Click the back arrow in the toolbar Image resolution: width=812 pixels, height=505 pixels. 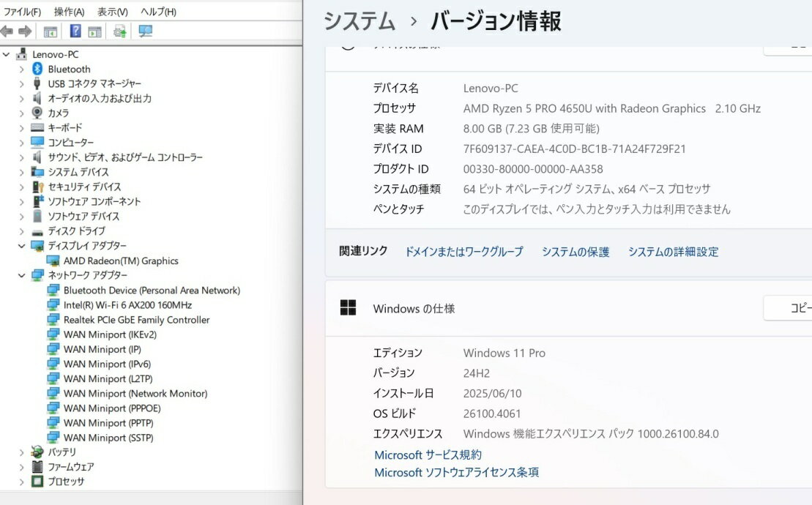pos(7,31)
